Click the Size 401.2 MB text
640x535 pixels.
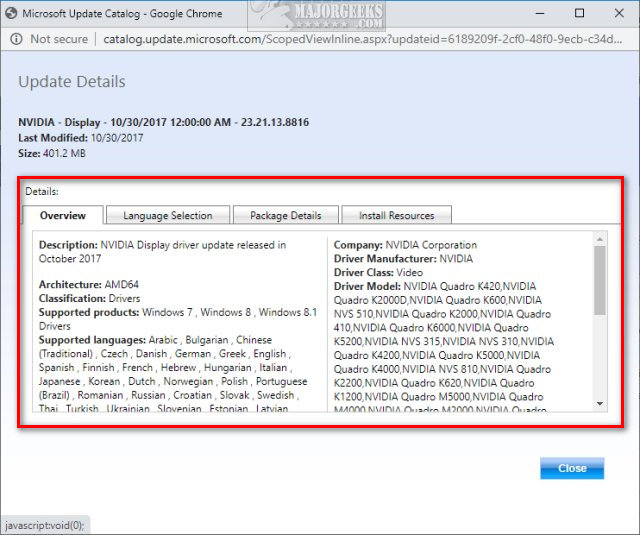coord(52,153)
